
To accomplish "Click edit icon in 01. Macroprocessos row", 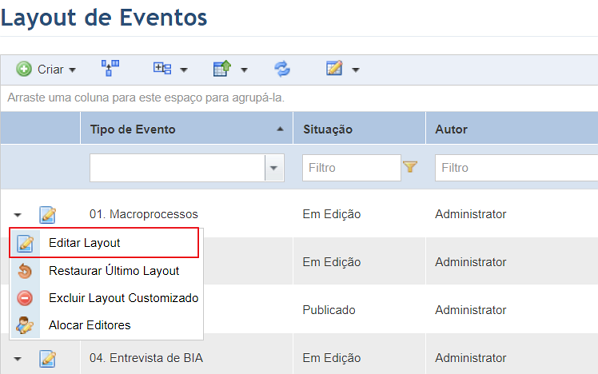I will tap(48, 215).
